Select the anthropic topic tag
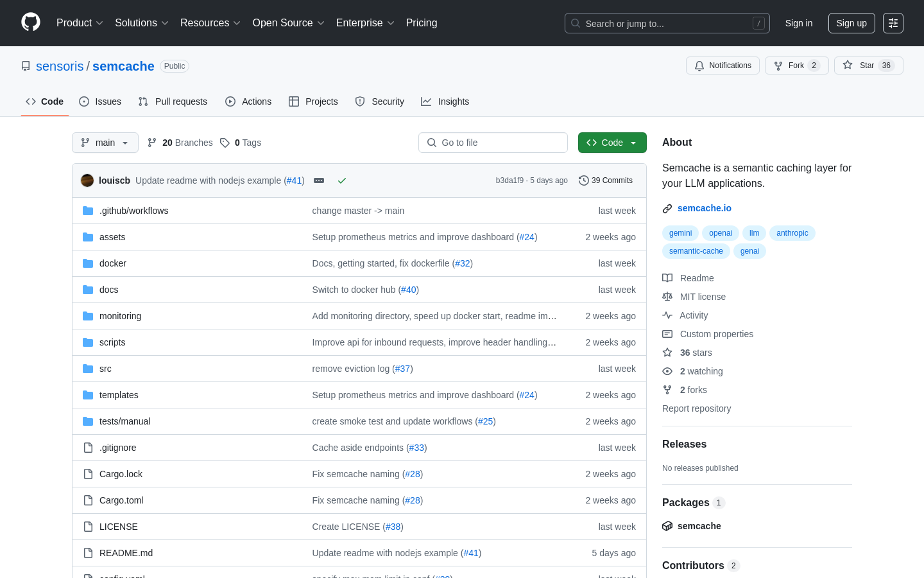 (x=792, y=233)
